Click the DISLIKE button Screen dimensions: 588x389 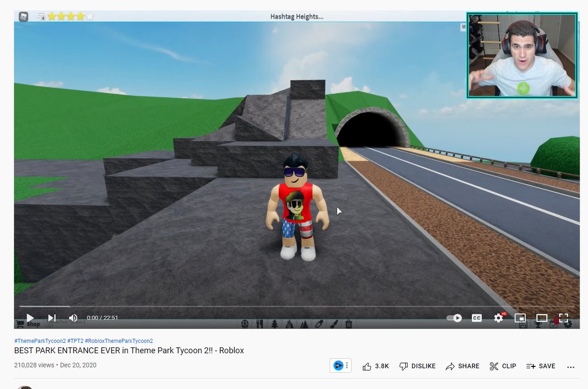point(417,366)
